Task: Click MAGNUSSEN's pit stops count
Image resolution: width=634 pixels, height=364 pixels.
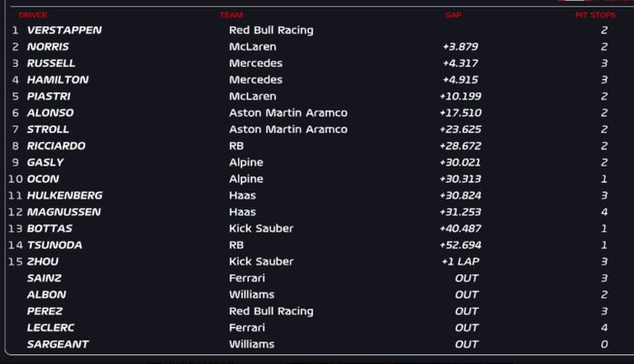Action: coord(604,212)
